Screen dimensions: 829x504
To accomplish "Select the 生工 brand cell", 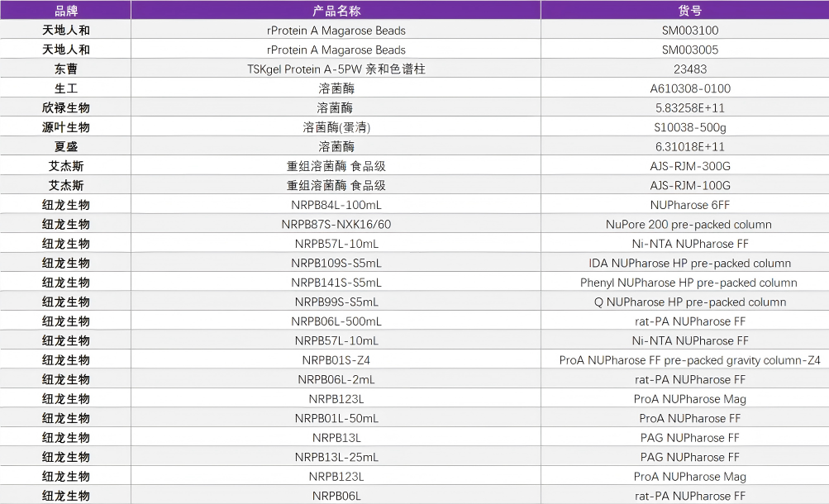I will click(65, 88).
